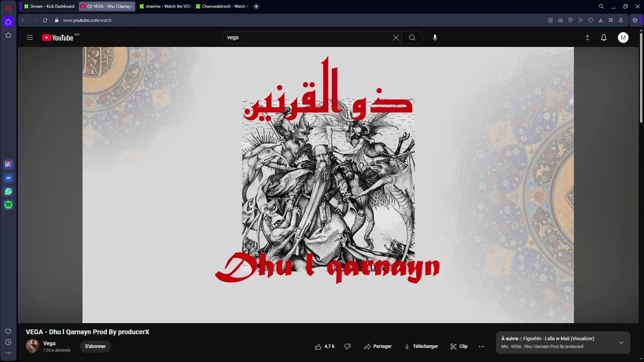Open Easy Setup sliders icon
644x362 pixels.
coord(611,20)
